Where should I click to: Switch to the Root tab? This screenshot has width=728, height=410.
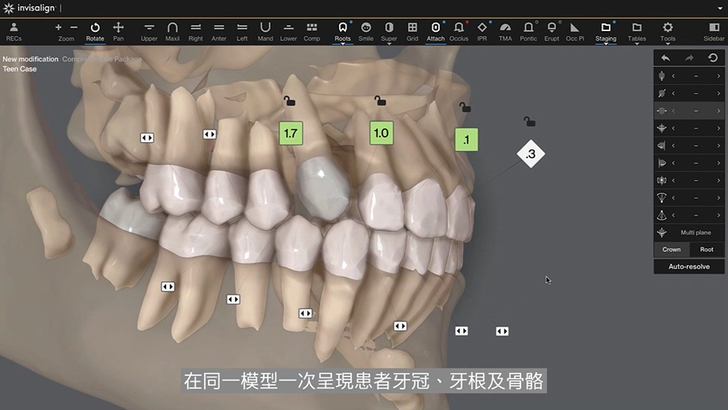click(707, 249)
